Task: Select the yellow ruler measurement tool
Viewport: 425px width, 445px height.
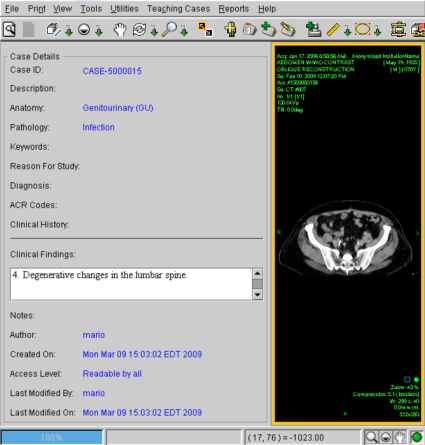Action: 333,29
